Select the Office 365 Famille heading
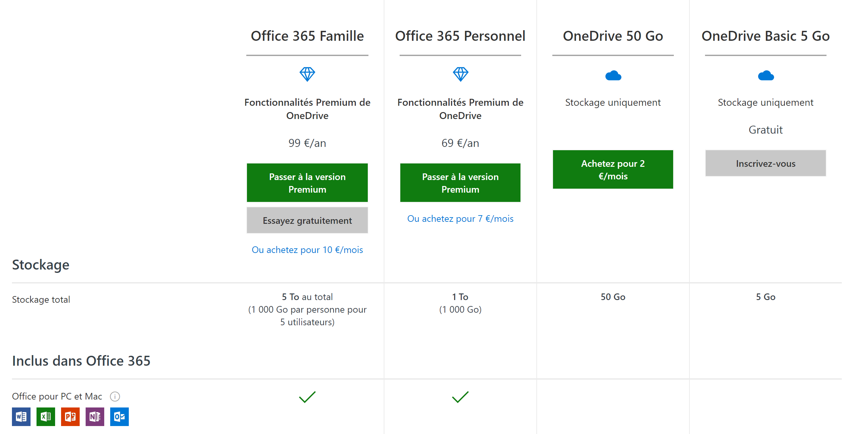868x434 pixels. (307, 36)
